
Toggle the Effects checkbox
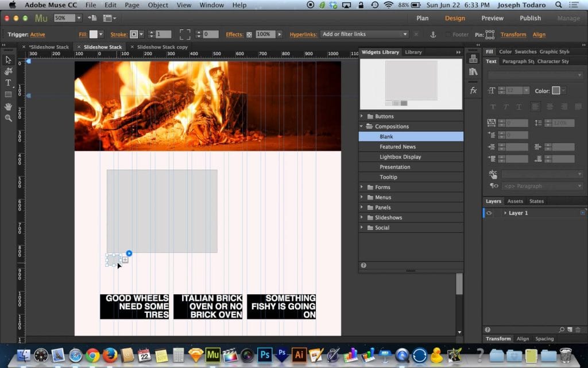[248, 34]
